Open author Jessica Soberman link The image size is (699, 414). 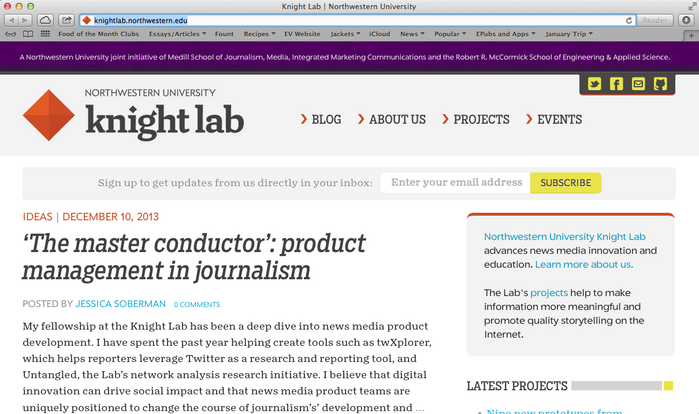click(120, 304)
